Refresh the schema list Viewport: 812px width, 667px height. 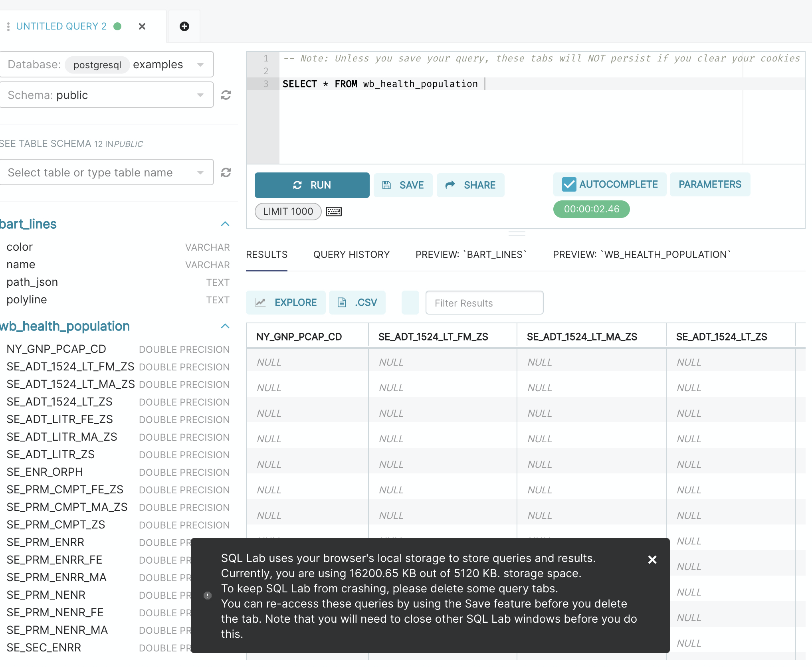[x=226, y=95]
